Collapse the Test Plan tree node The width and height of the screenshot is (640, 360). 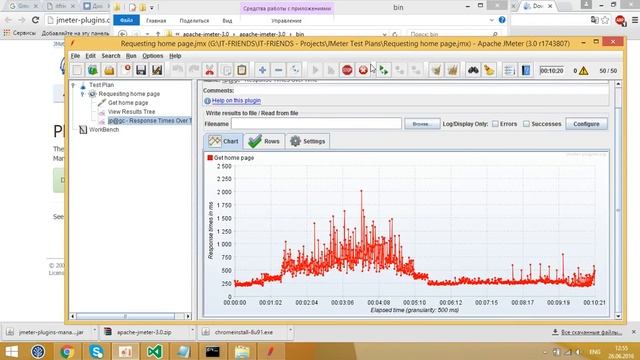73,85
